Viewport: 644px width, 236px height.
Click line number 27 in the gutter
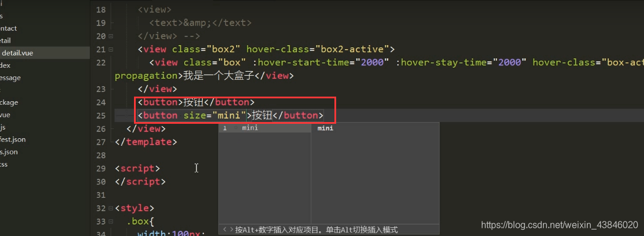point(100,142)
